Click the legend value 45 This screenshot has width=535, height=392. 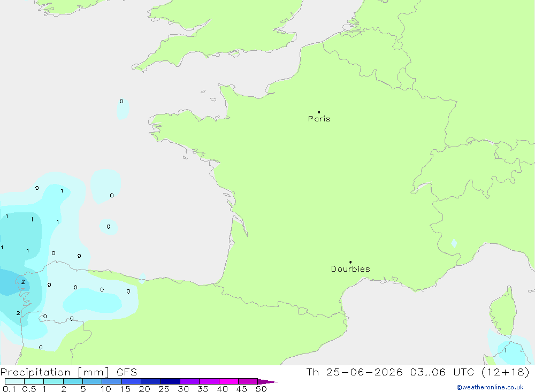(x=242, y=389)
